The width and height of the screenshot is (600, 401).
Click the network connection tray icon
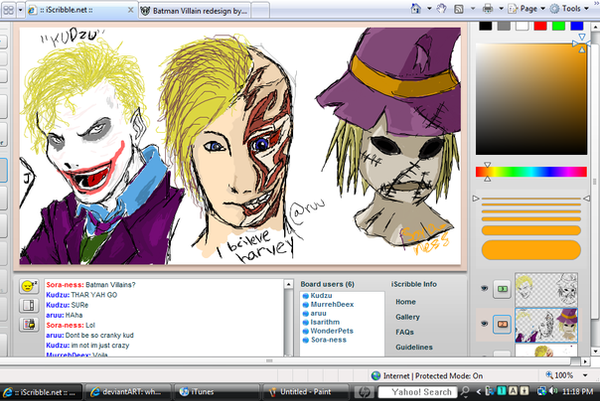point(541,391)
